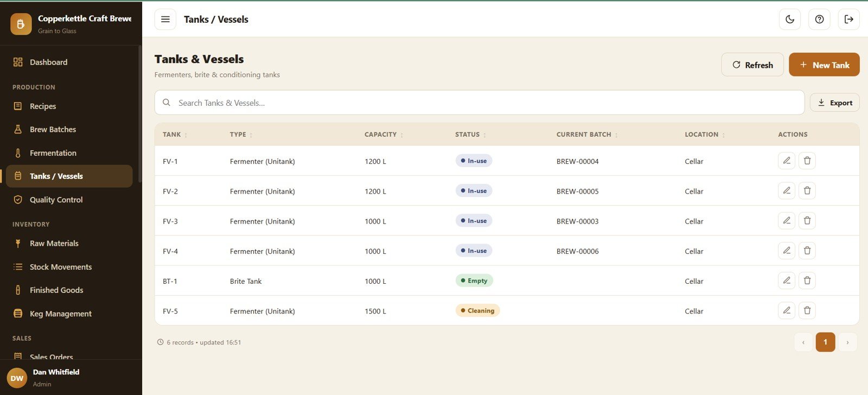868x395 pixels.
Task: Click the '6 records • updated 16:51' status text
Action: pos(204,342)
